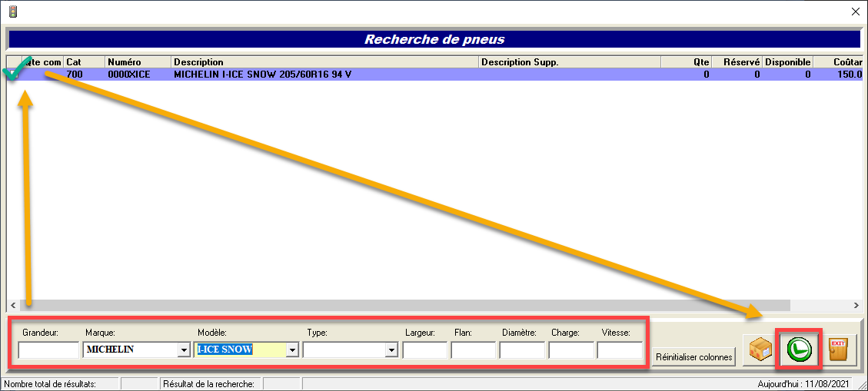Click the cardboard box package icon
The width and height of the screenshot is (868, 391).
pyautogui.click(x=760, y=350)
